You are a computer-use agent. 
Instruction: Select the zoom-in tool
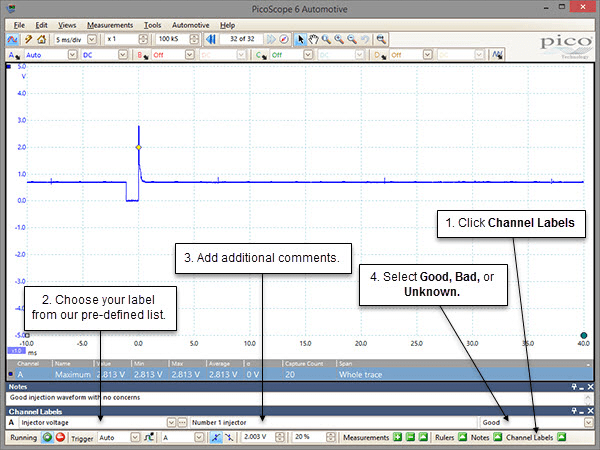(339, 39)
